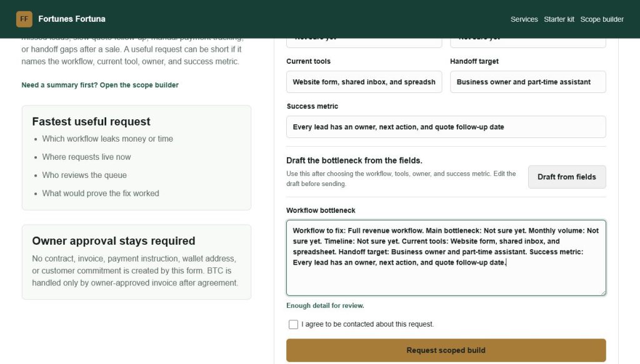This screenshot has width=640, height=364.
Task: Edit the Current tools field
Action: click(364, 82)
